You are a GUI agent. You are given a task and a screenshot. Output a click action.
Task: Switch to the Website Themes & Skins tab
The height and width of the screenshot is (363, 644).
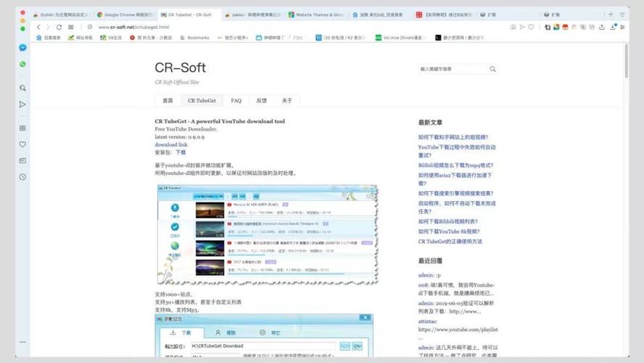pos(317,15)
